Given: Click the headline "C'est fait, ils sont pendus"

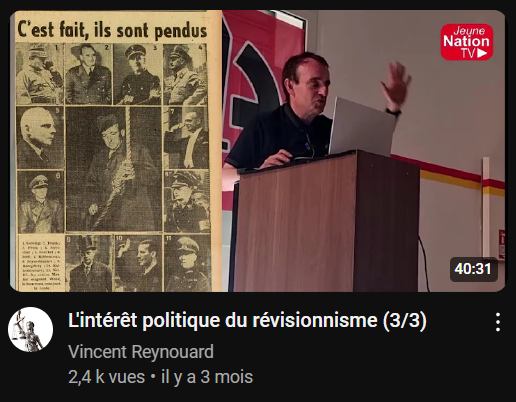Looking at the screenshot, I should [x=112, y=29].
